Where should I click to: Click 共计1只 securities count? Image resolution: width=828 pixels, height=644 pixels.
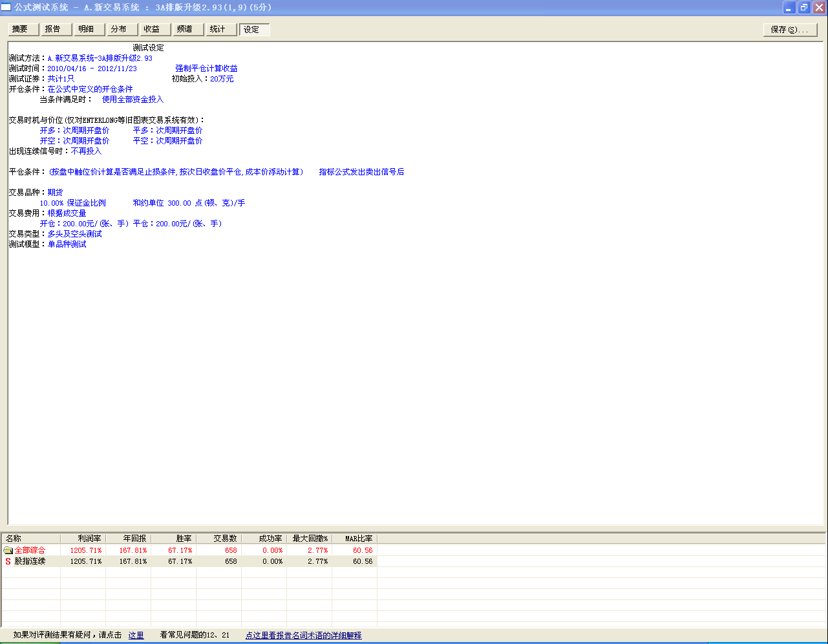pyautogui.click(x=61, y=79)
